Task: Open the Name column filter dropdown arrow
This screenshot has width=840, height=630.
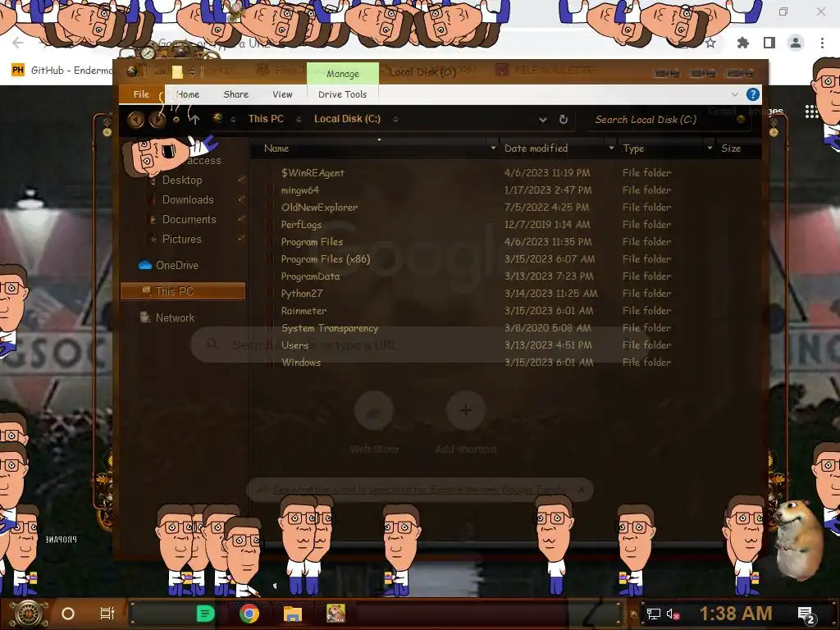Action: (493, 148)
